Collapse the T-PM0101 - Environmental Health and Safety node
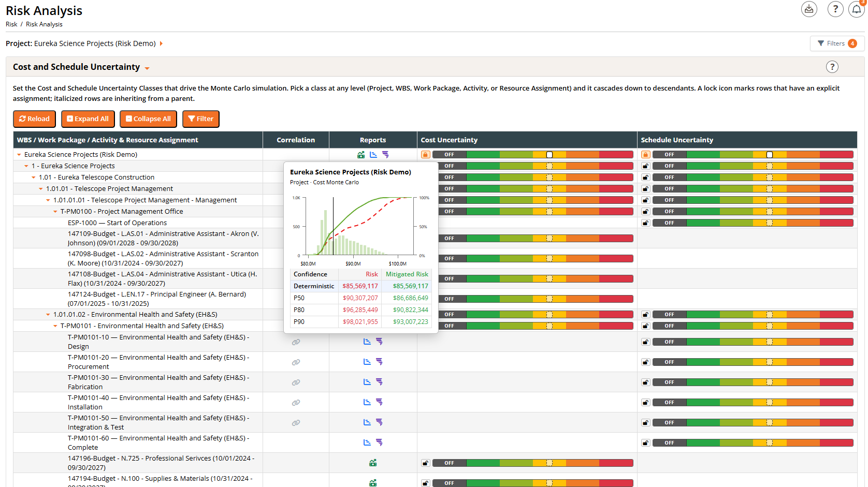Image resolution: width=868 pixels, height=487 pixels. (55, 326)
